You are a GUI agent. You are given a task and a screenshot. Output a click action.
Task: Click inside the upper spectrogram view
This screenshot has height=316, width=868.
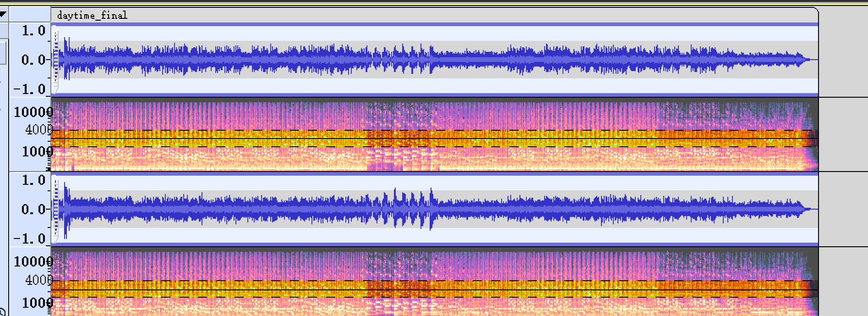pos(434,134)
